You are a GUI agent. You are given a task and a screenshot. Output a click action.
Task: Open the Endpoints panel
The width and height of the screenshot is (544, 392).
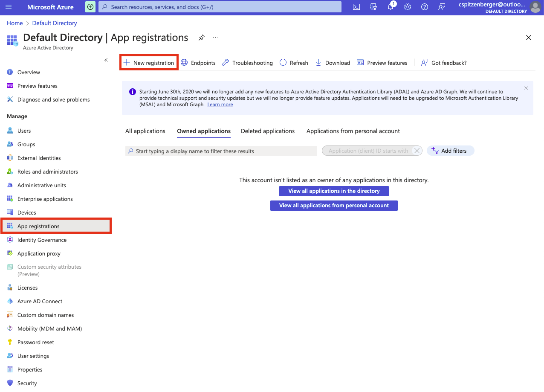click(x=198, y=63)
